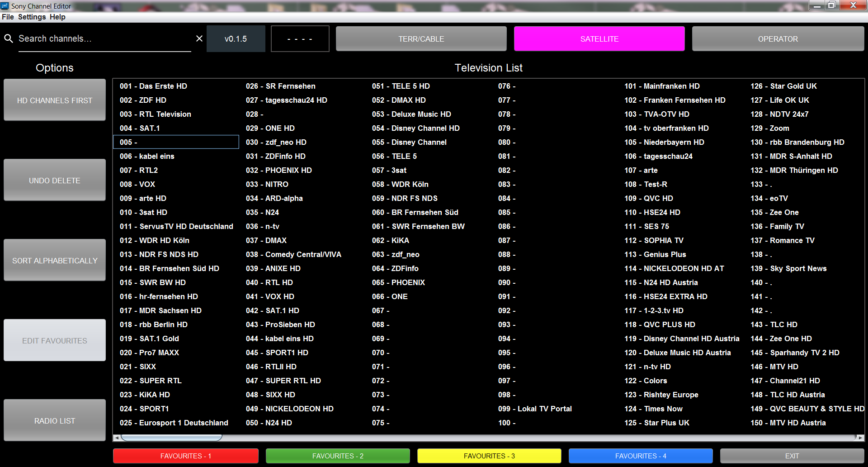Open the Help menu
The width and height of the screenshot is (868, 467).
click(57, 17)
